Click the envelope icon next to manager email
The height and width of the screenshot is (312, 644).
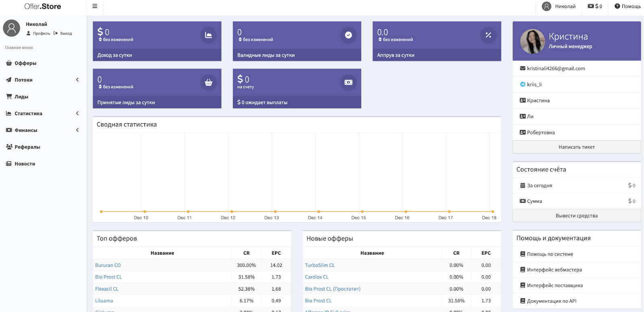[x=522, y=69]
